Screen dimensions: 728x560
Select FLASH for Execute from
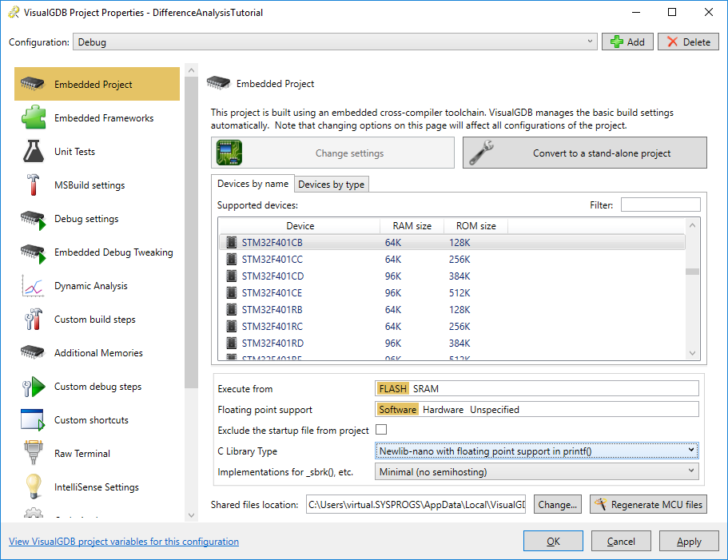click(x=393, y=388)
